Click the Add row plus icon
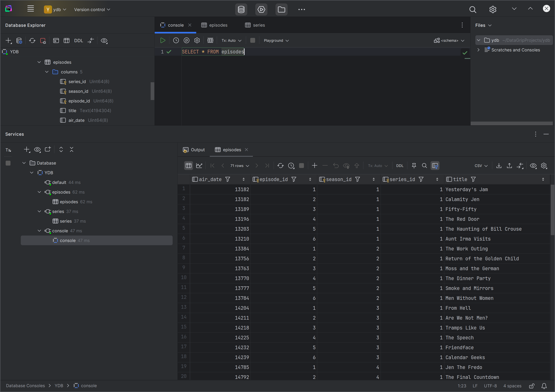The image size is (555, 392). [314, 166]
